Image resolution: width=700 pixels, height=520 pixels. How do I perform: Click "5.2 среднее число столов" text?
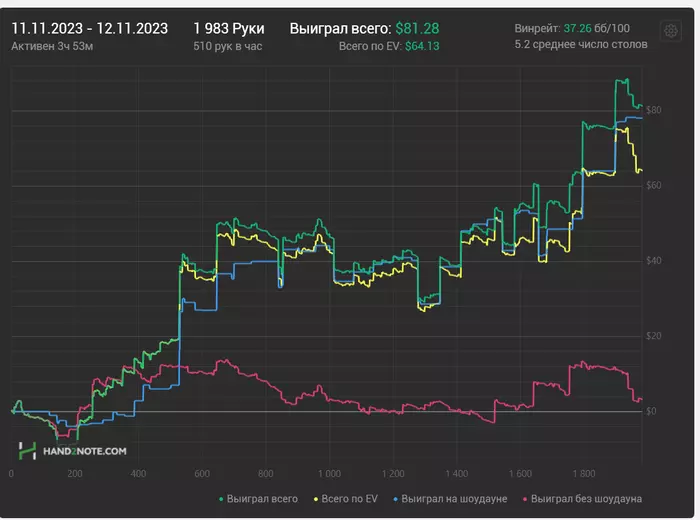point(580,45)
